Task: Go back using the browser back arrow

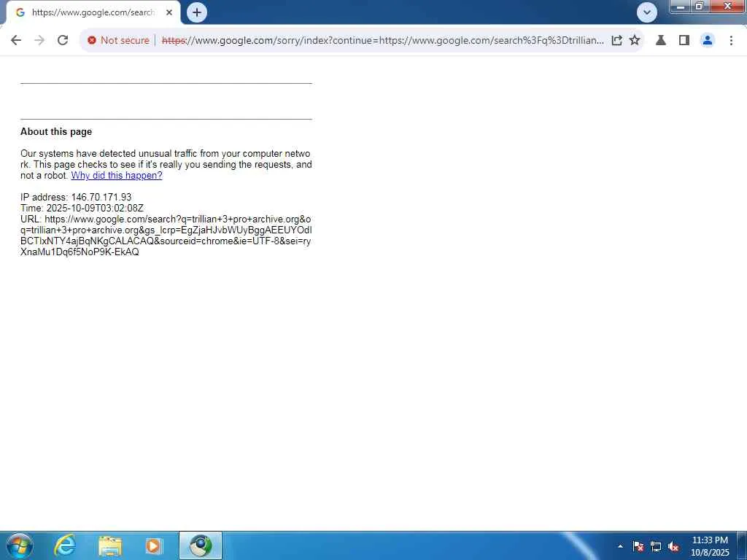Action: (x=16, y=41)
